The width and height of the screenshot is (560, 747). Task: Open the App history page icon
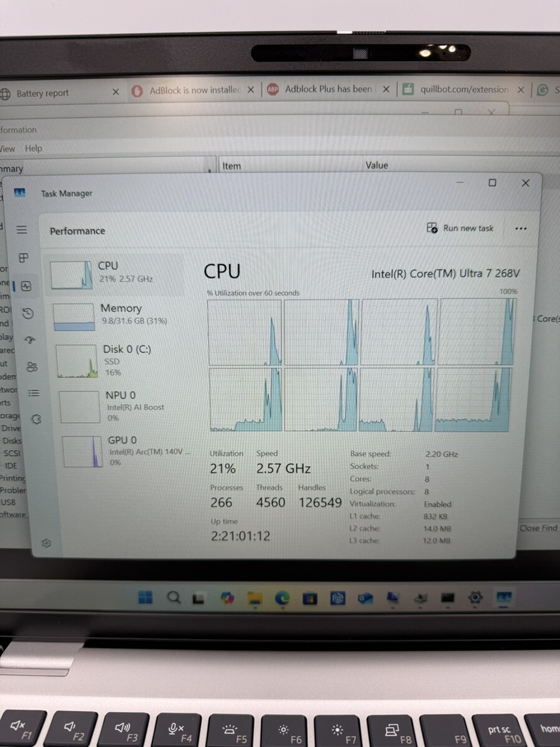[28, 313]
